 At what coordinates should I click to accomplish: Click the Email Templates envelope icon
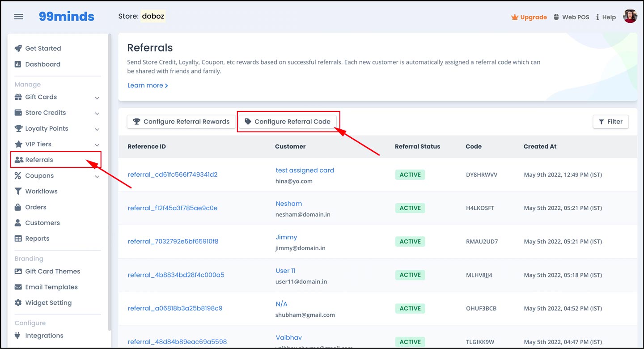tap(18, 287)
